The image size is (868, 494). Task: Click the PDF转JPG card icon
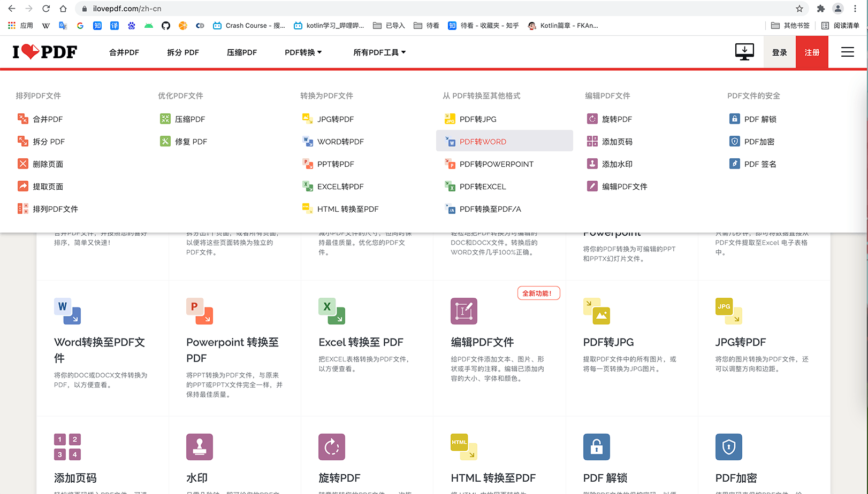pyautogui.click(x=596, y=311)
